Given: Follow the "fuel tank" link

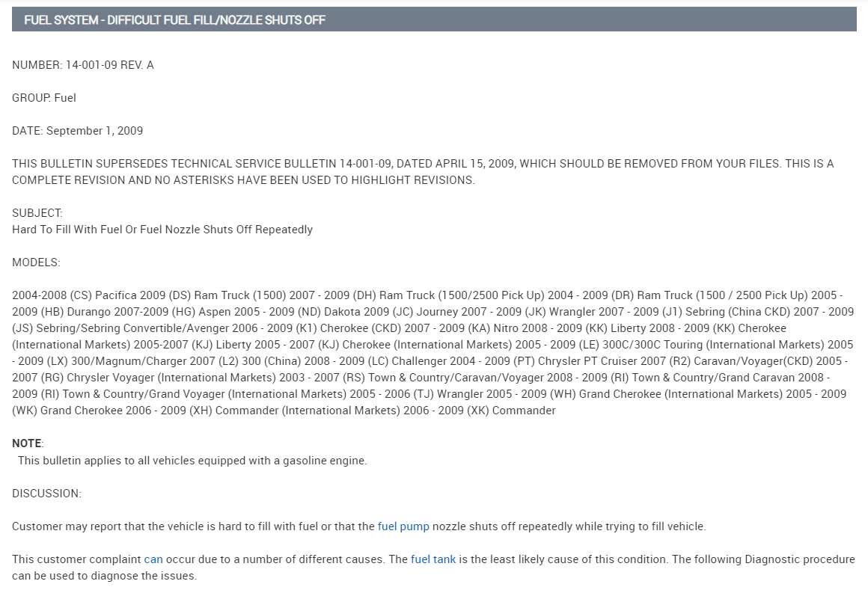Looking at the screenshot, I should (x=433, y=559).
